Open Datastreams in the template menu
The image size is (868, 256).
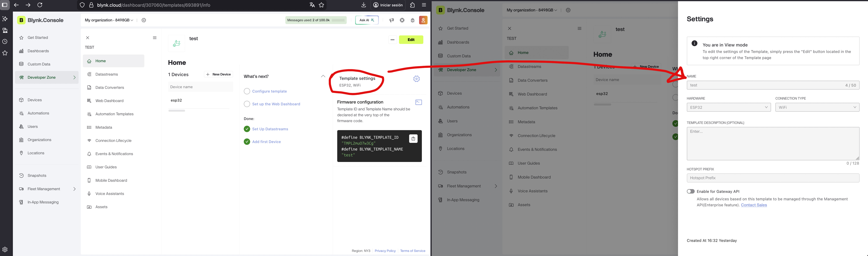(106, 74)
